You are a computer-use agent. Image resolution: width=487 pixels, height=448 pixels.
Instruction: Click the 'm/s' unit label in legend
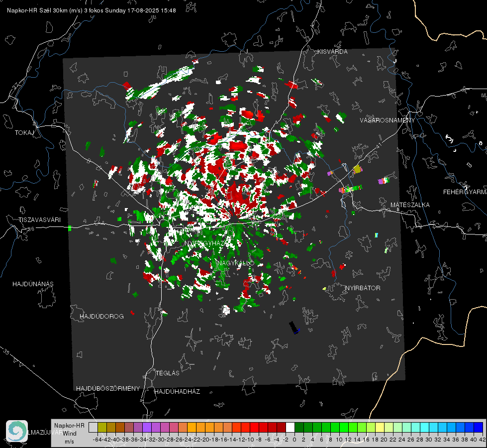pyautogui.click(x=69, y=442)
